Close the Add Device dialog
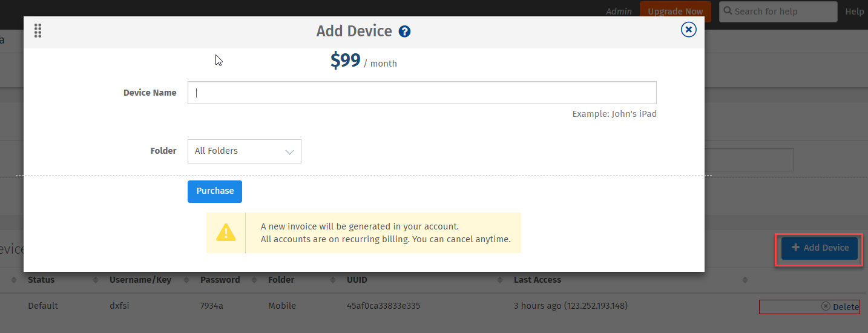The width and height of the screenshot is (868, 333). (688, 30)
